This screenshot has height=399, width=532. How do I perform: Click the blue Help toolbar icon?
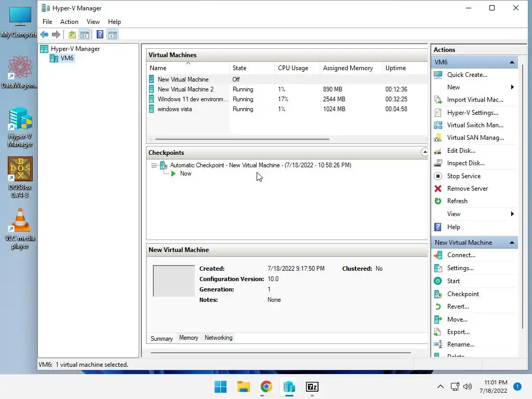point(100,34)
